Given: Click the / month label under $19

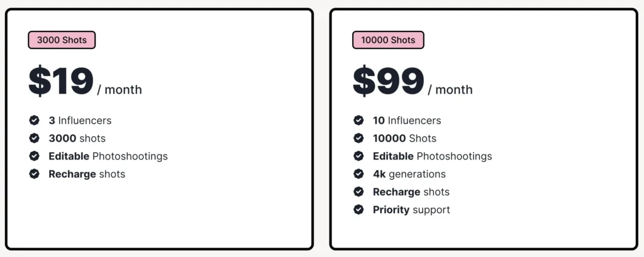Looking at the screenshot, I should point(119,89).
